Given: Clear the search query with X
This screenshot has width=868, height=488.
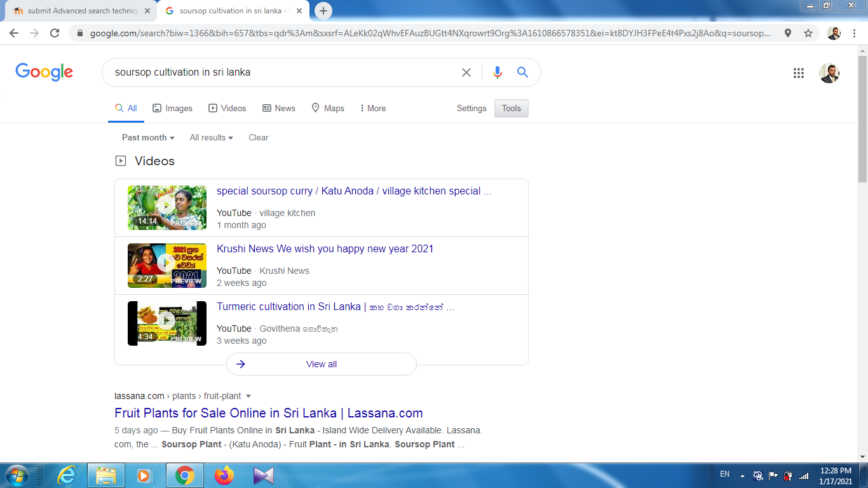Looking at the screenshot, I should [466, 72].
